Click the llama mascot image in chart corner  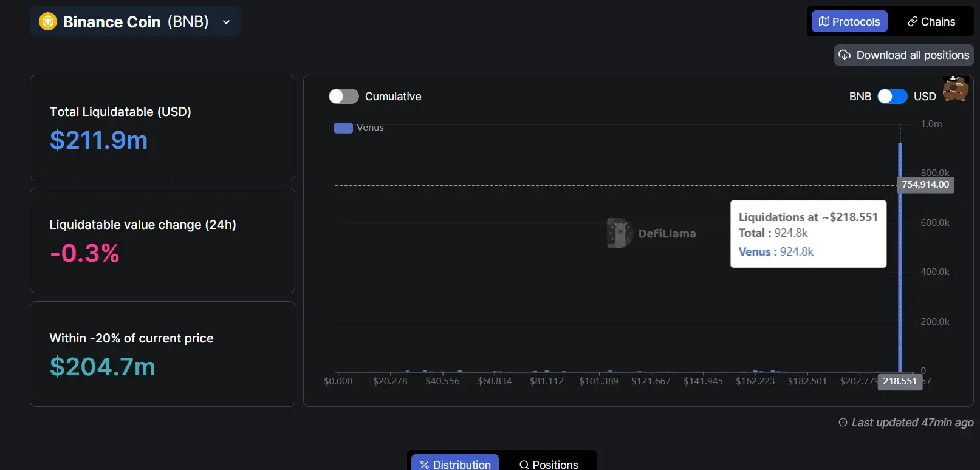pos(956,89)
